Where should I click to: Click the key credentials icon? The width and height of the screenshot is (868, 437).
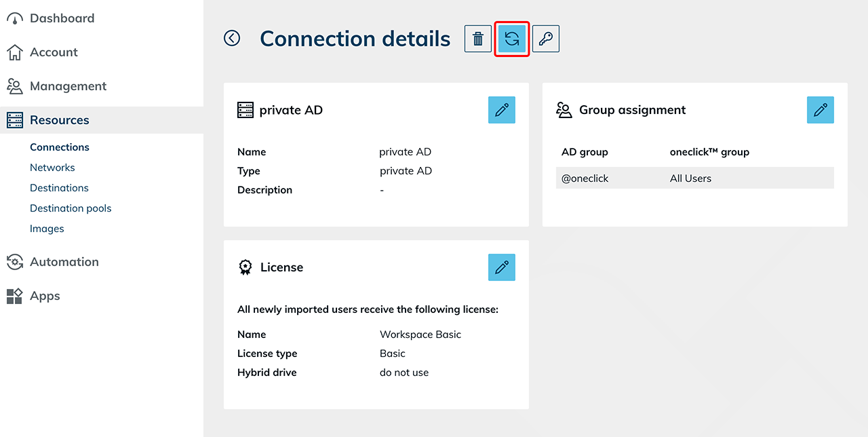coord(546,39)
